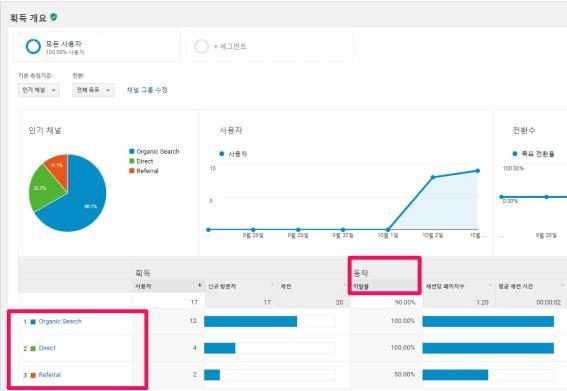Click the 전환수 chart title
Screen dimensions: 567x391
pos(524,130)
